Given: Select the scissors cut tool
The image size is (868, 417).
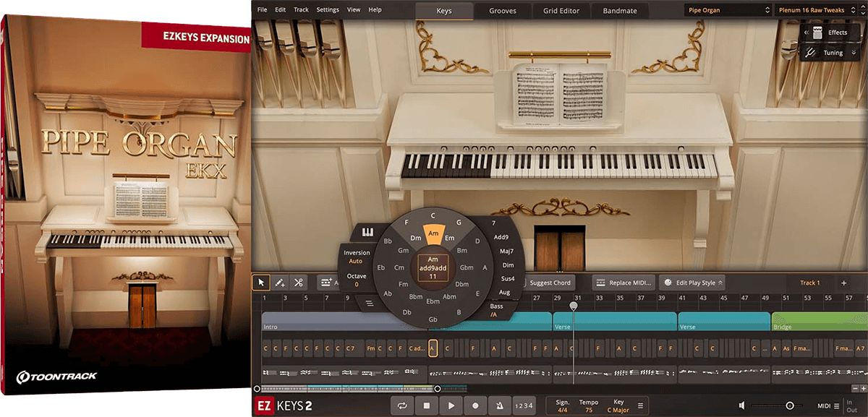Looking at the screenshot, I should [299, 283].
